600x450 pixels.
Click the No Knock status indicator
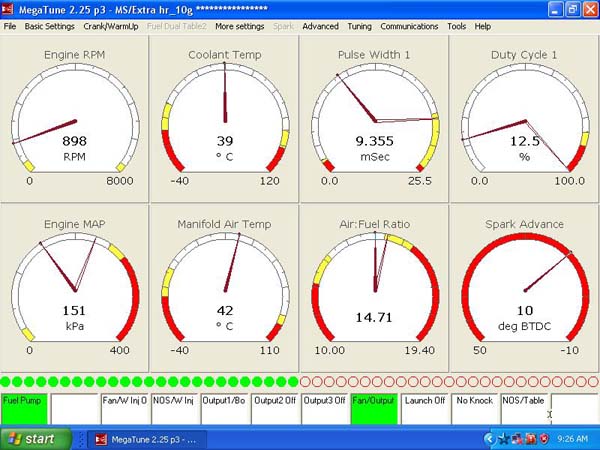point(474,409)
